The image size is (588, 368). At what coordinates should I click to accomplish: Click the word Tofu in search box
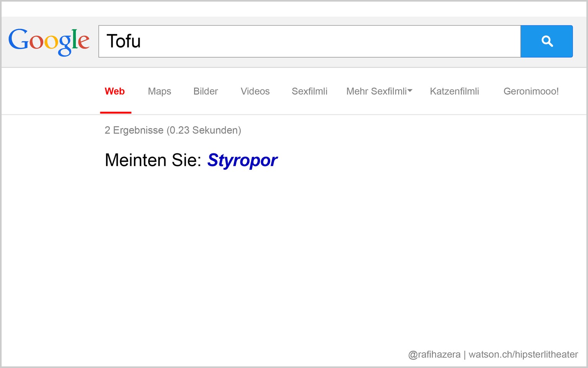[x=124, y=41]
